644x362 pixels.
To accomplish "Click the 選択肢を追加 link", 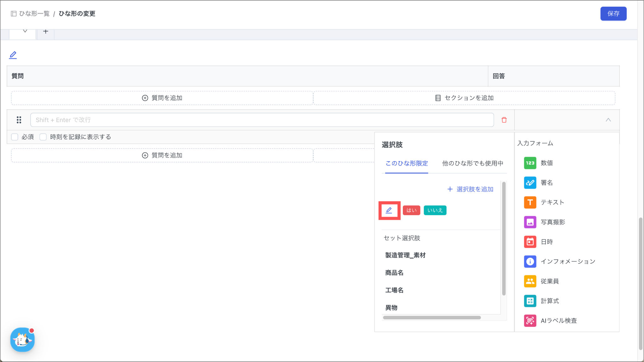I will 470,189.
